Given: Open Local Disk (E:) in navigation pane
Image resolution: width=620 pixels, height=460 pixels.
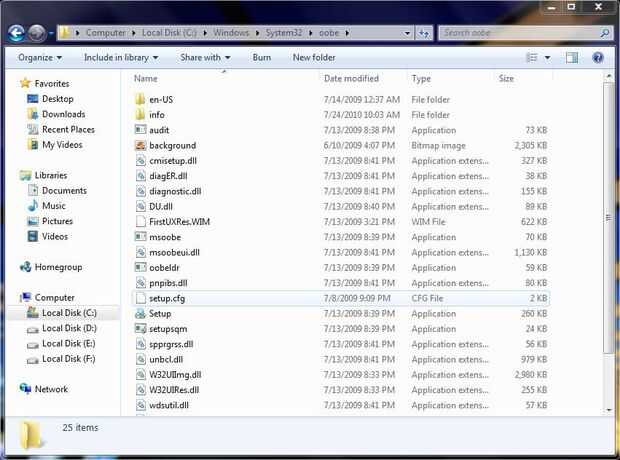Looking at the screenshot, I should coord(69,344).
